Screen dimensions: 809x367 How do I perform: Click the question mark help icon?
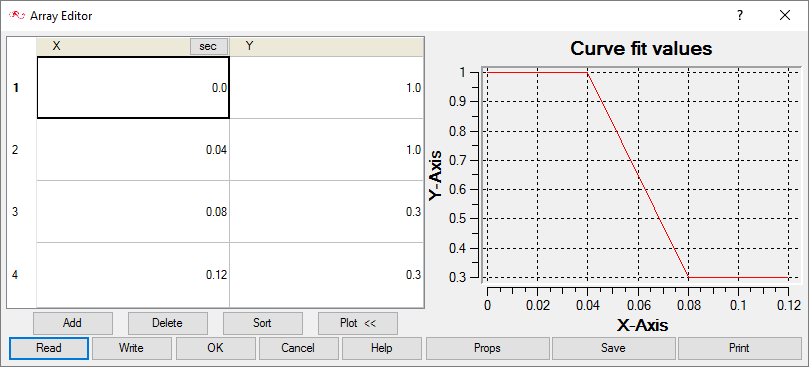click(x=739, y=15)
